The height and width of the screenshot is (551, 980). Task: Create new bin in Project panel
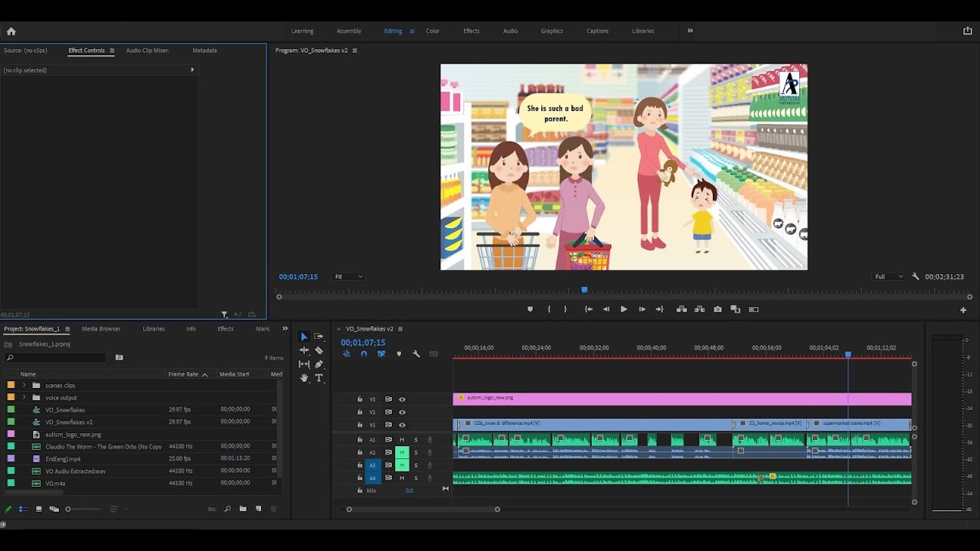coord(243,509)
